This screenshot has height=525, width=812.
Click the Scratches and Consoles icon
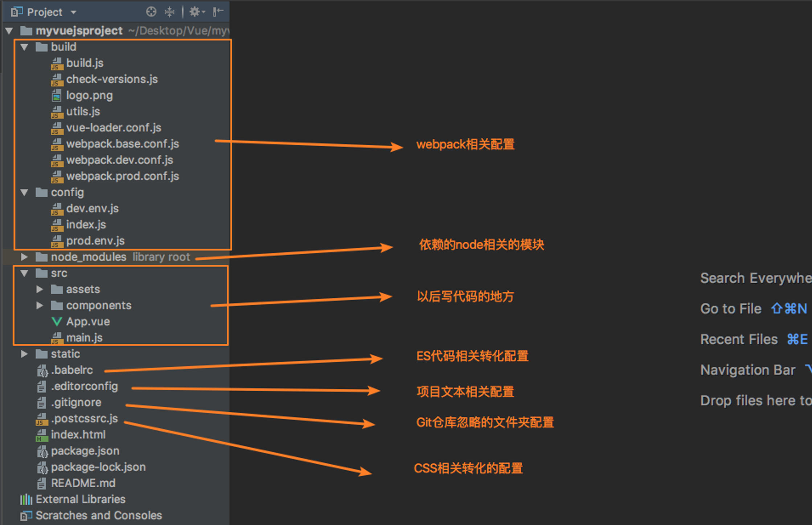tap(26, 516)
